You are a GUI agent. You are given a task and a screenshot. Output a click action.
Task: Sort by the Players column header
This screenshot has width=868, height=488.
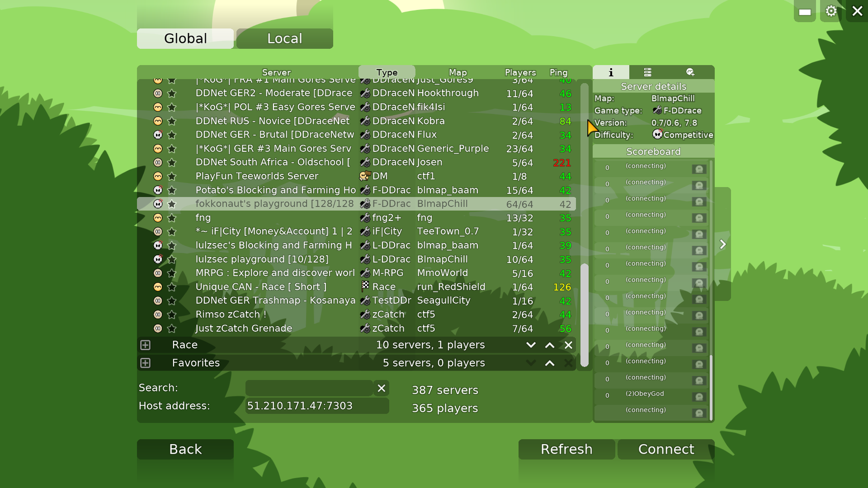(x=520, y=72)
